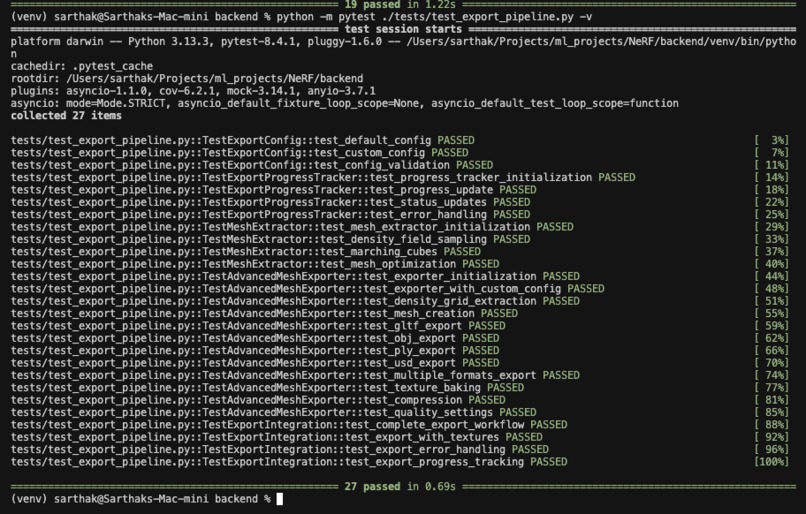Screen dimensions: 806x514
Task: Click the test_gltf_export test line
Action: (258, 325)
